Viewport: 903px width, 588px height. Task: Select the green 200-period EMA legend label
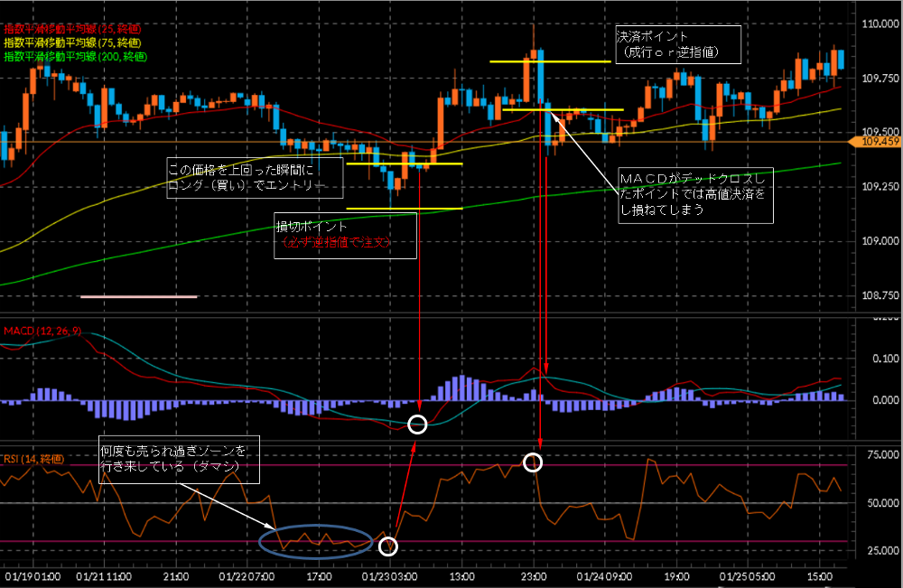tap(68, 55)
